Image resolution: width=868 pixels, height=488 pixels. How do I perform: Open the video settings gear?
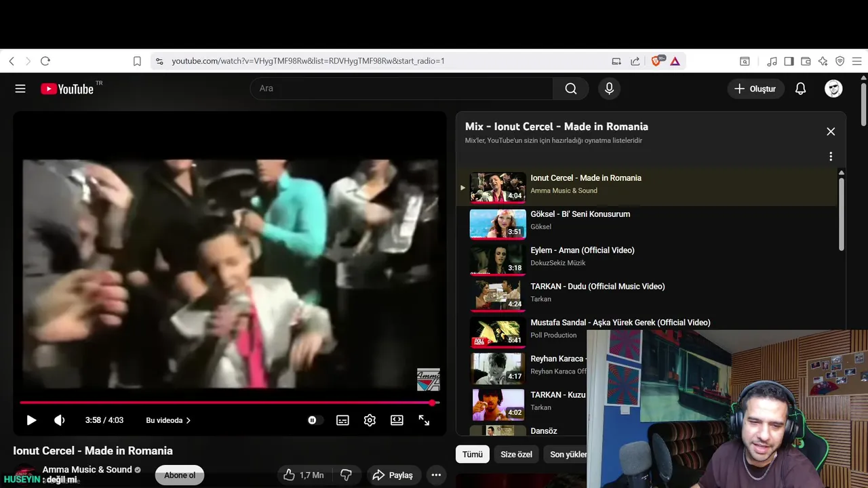(370, 420)
